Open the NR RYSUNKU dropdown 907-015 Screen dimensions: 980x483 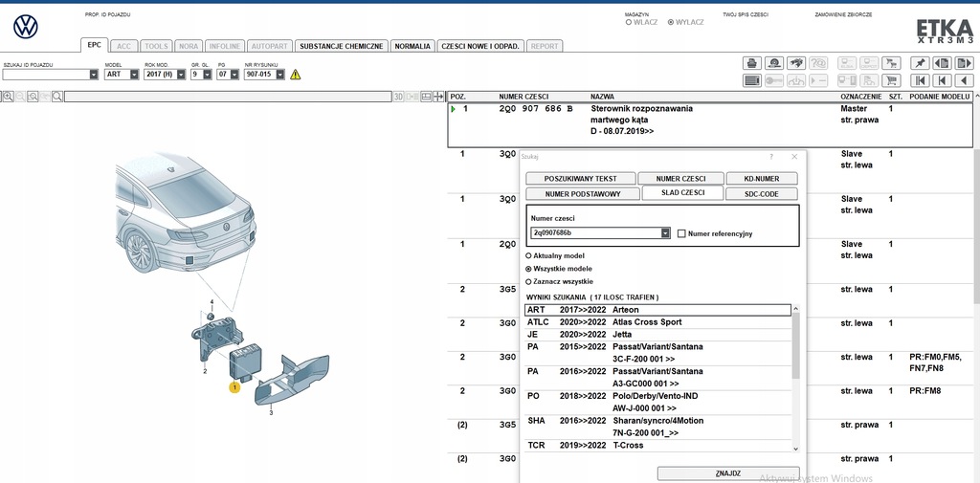point(280,74)
